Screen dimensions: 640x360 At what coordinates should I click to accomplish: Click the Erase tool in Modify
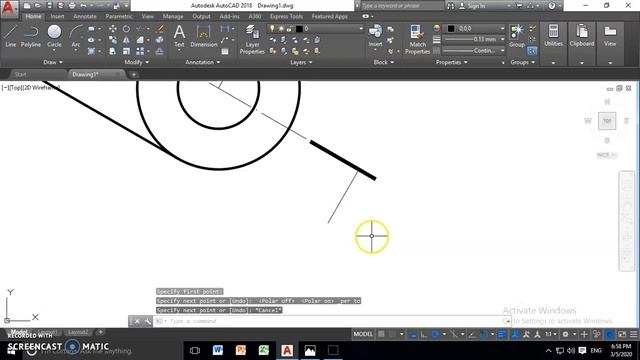click(160, 29)
